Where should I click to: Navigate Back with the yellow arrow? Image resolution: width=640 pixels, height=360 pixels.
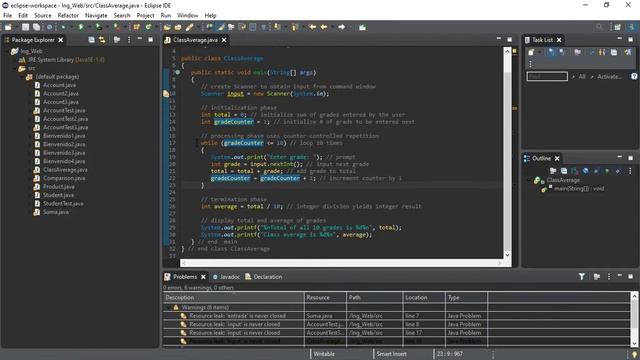[x=324, y=27]
